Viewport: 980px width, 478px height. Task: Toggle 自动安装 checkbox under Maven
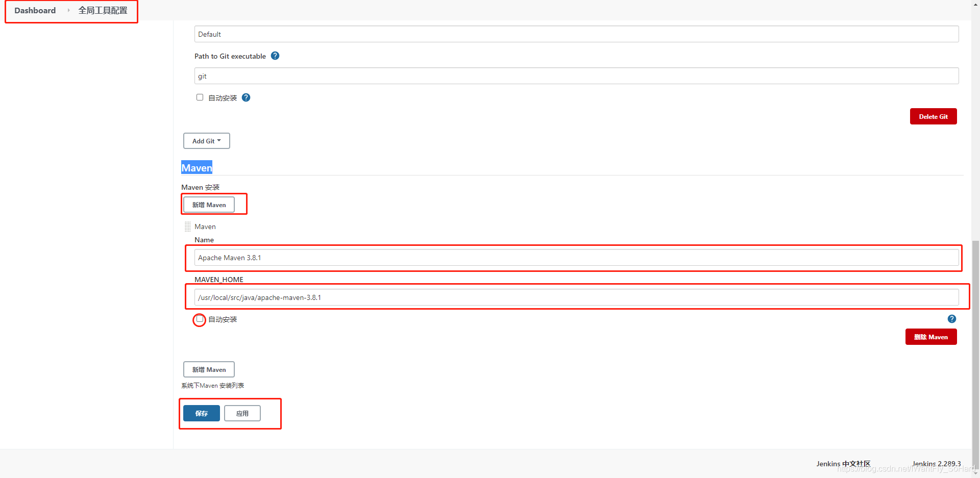pyautogui.click(x=200, y=319)
